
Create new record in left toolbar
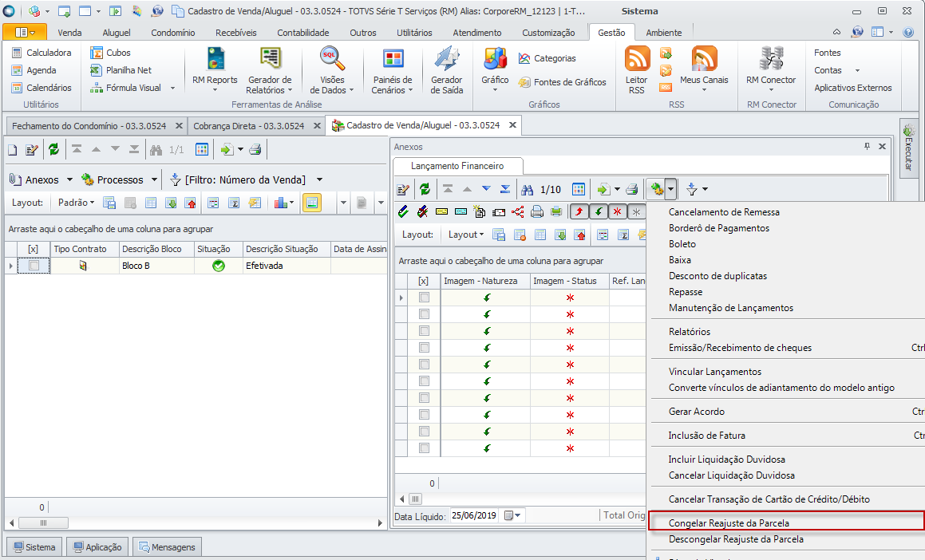[13, 150]
